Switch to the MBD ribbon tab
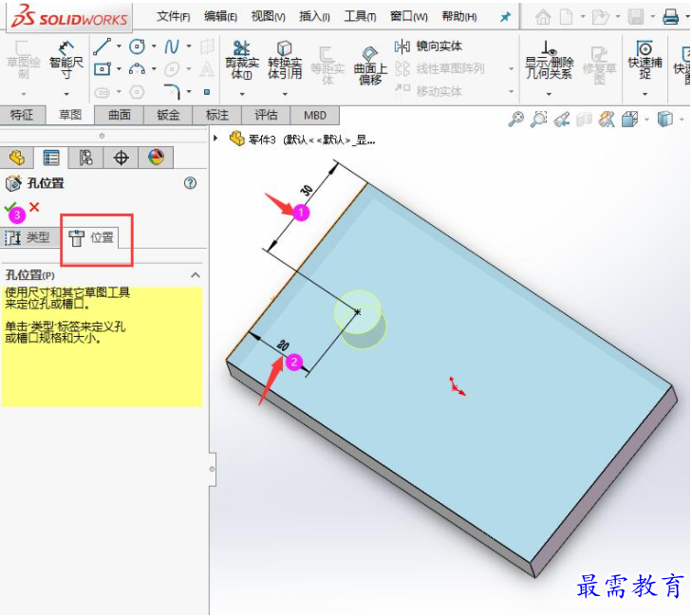The height and width of the screenshot is (616, 692). 314,115
